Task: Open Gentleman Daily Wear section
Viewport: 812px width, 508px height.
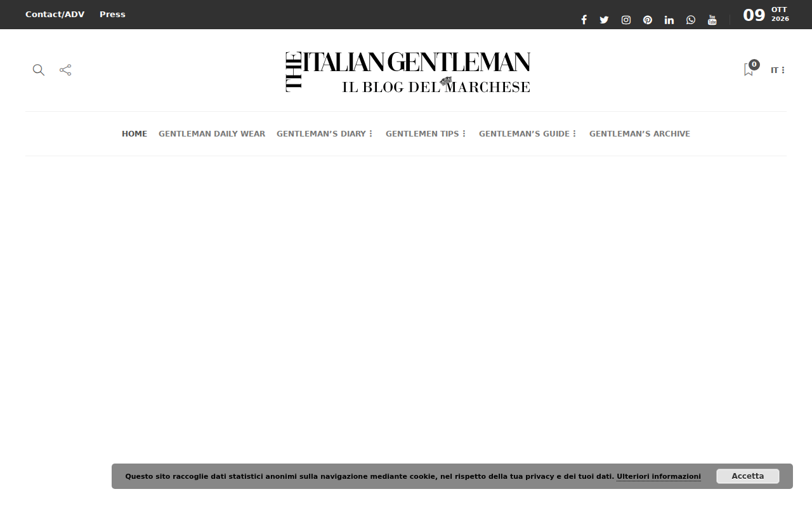Action: pyautogui.click(x=212, y=134)
